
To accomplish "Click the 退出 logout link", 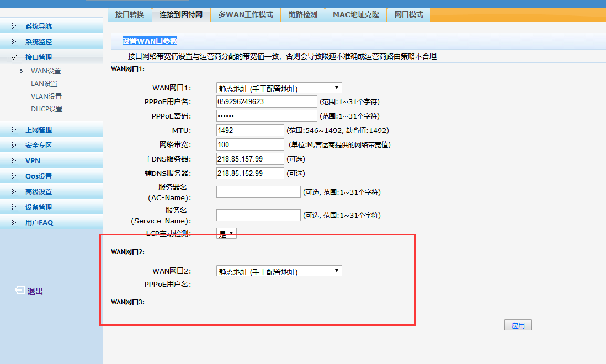I will (x=35, y=291).
